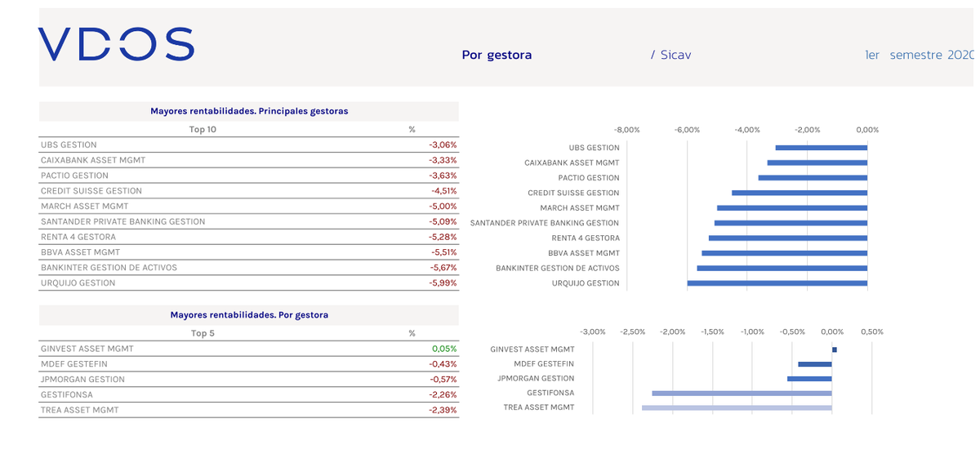The width and height of the screenshot is (980, 454).
Task: Click the -3,63% value
Action: [443, 176]
